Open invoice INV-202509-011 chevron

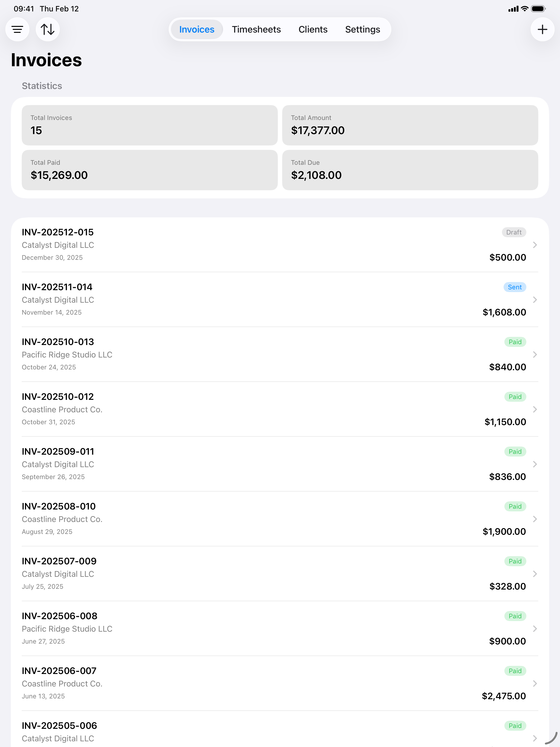coord(535,464)
